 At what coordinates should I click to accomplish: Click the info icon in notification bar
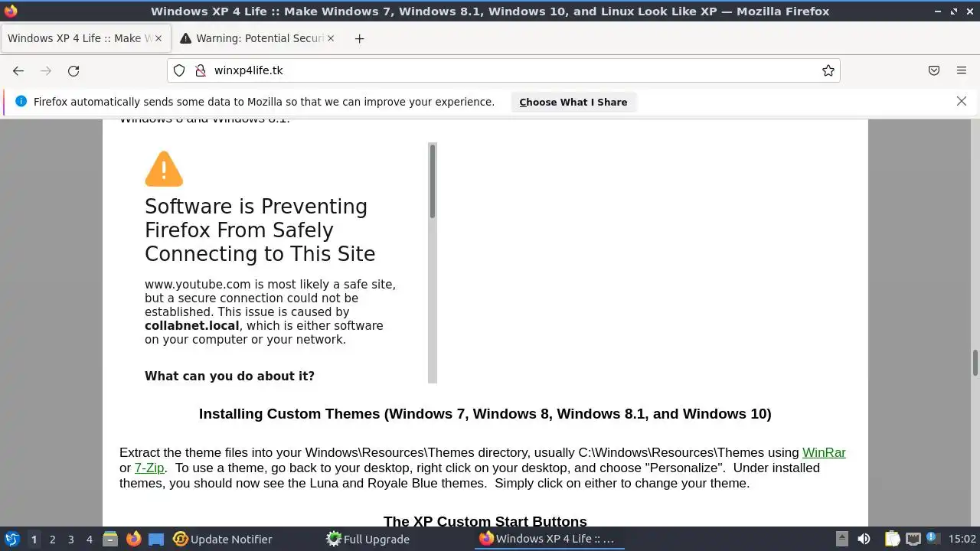click(21, 101)
